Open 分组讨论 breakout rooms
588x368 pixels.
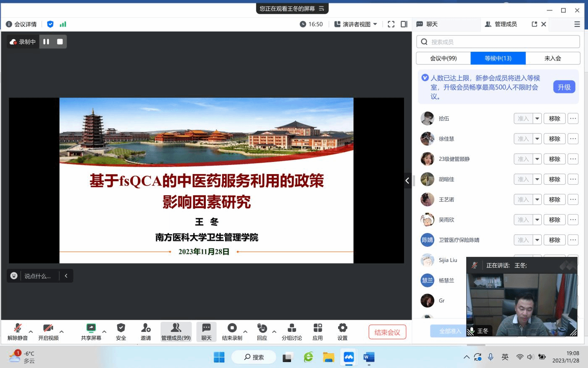tap(291, 328)
